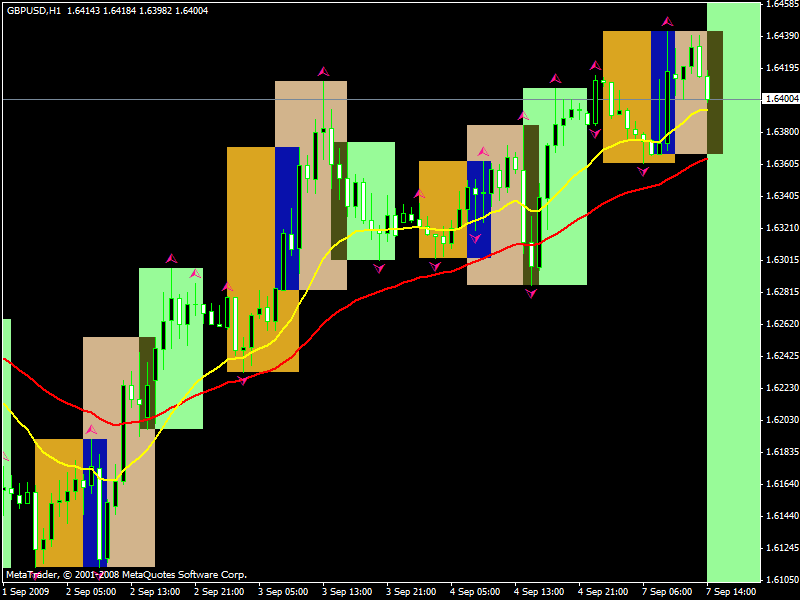800x600 pixels.
Task: Click the 1 Sep 2009 date label
Action: tap(26, 592)
